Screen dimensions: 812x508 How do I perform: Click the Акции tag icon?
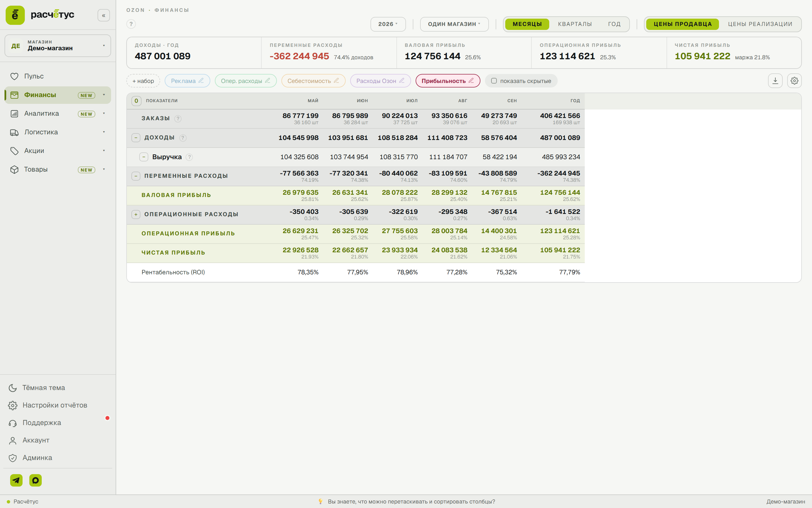click(x=14, y=151)
